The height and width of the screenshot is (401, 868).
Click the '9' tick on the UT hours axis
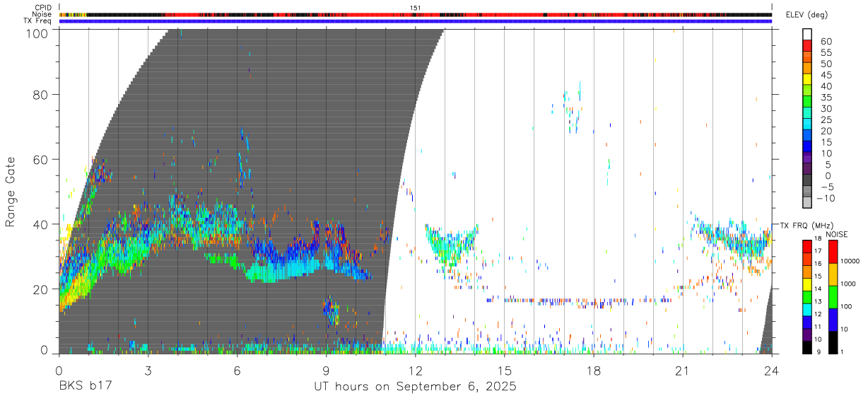(x=326, y=371)
